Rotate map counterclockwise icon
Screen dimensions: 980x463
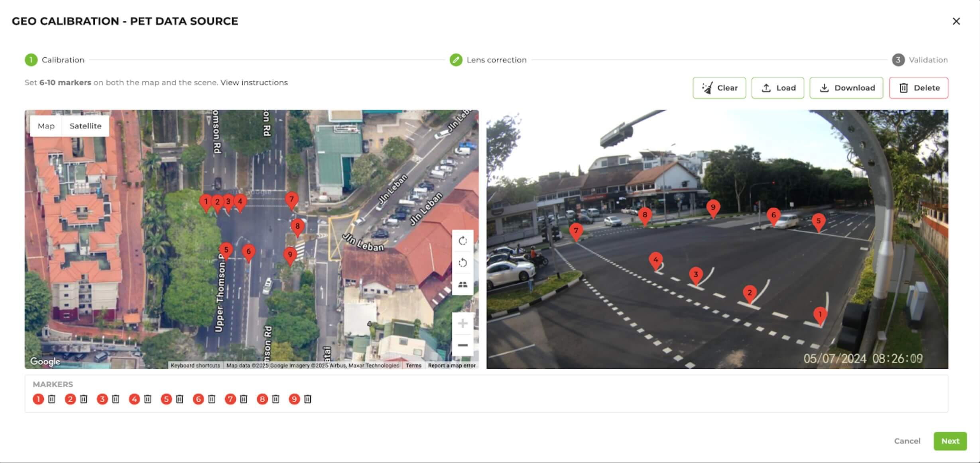coord(462,263)
